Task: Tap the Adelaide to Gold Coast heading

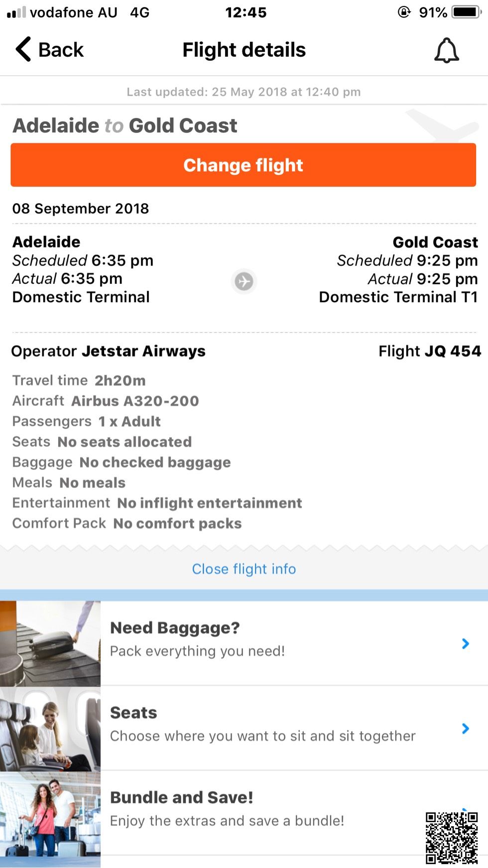Action: click(125, 125)
